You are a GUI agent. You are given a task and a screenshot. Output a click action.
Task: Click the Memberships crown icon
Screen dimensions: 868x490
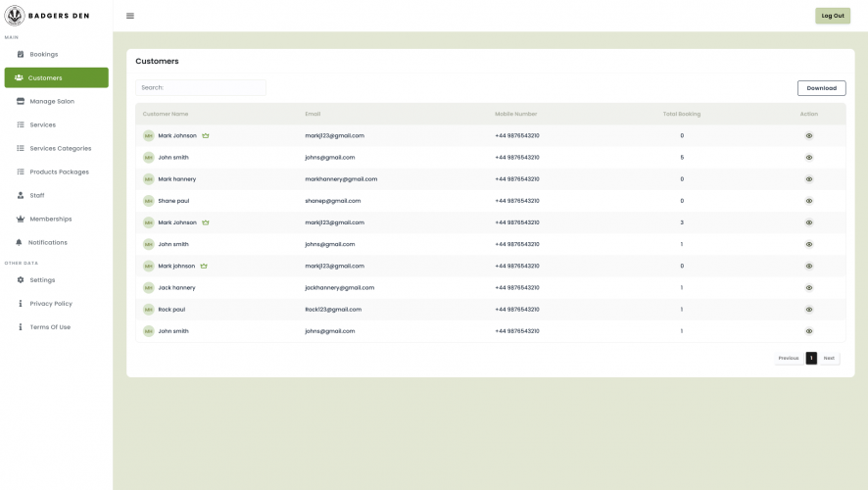21,219
